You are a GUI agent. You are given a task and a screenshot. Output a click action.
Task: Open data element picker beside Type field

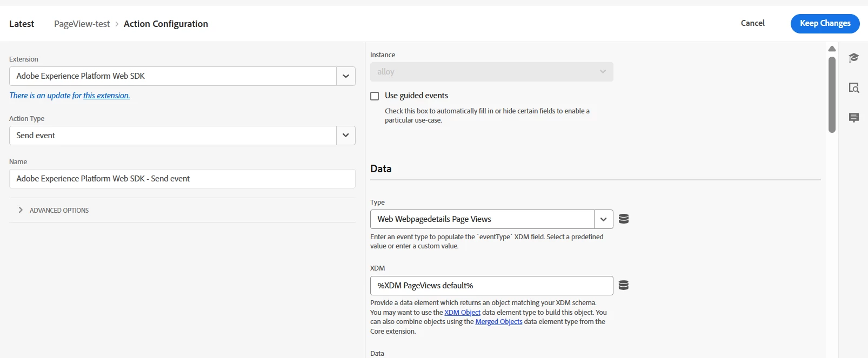[623, 219]
